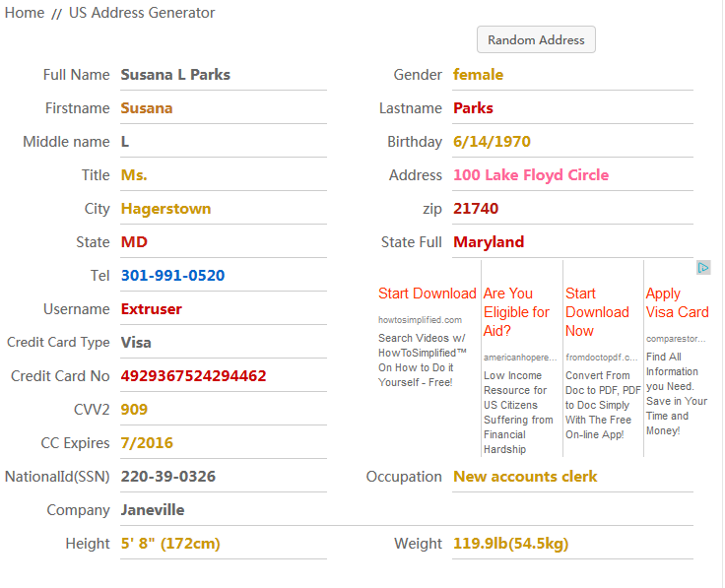Select the title value Ms.

click(134, 175)
